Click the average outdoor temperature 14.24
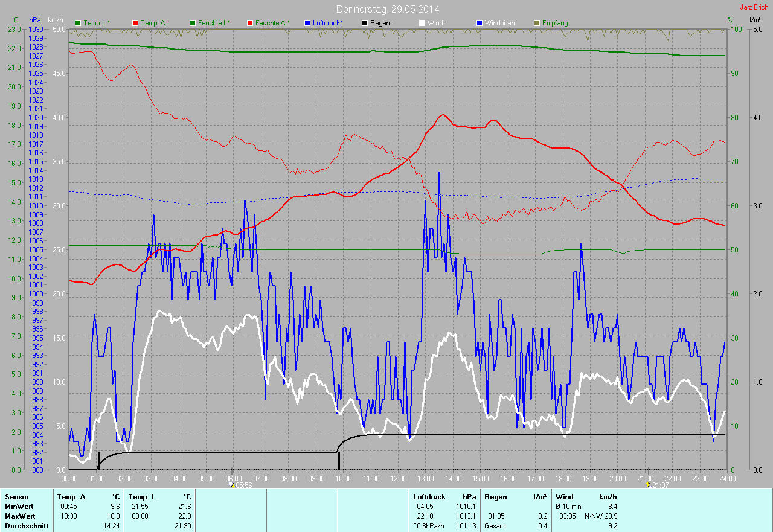Screen dimensions: 773x532 pos(111,526)
